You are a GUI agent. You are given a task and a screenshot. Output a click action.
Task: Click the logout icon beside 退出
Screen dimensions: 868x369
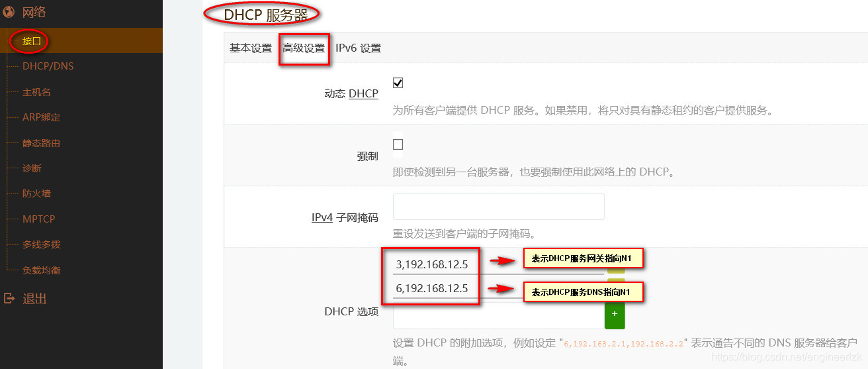pyautogui.click(x=9, y=299)
